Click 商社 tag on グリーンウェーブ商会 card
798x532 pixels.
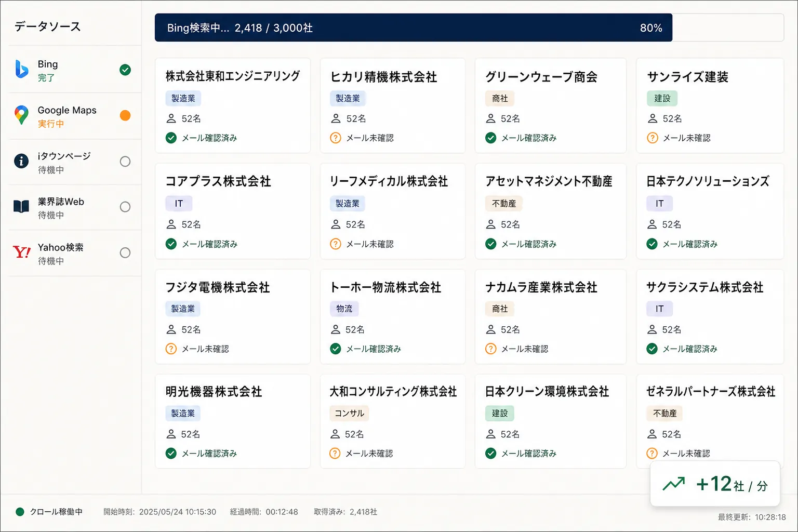[500, 98]
